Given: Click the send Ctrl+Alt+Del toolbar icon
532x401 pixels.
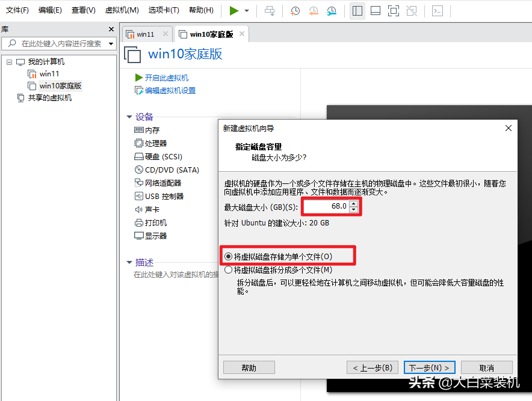Looking at the screenshot, I should (270, 11).
